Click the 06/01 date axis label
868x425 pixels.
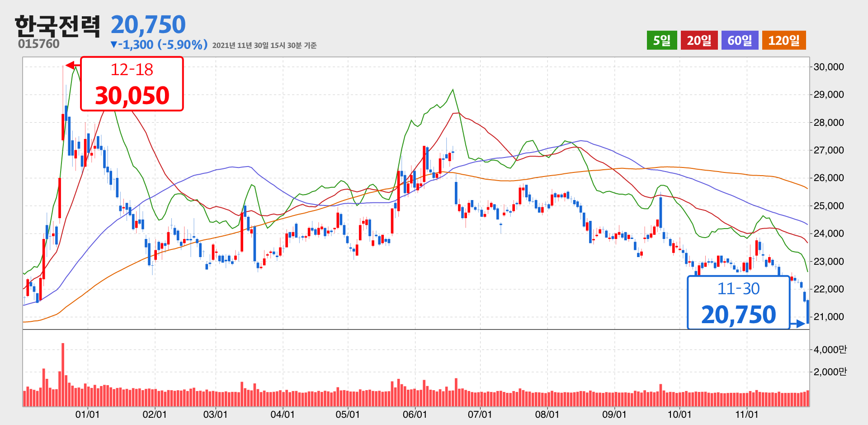click(415, 415)
